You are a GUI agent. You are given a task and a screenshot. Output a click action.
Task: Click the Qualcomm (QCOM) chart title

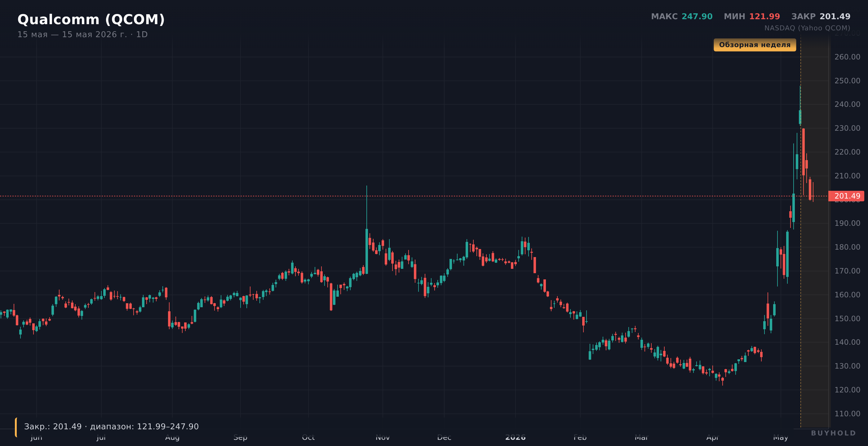click(x=91, y=20)
